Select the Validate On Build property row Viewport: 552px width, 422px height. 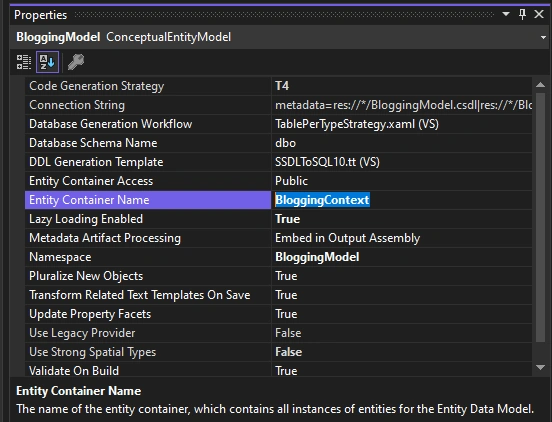(x=278, y=370)
